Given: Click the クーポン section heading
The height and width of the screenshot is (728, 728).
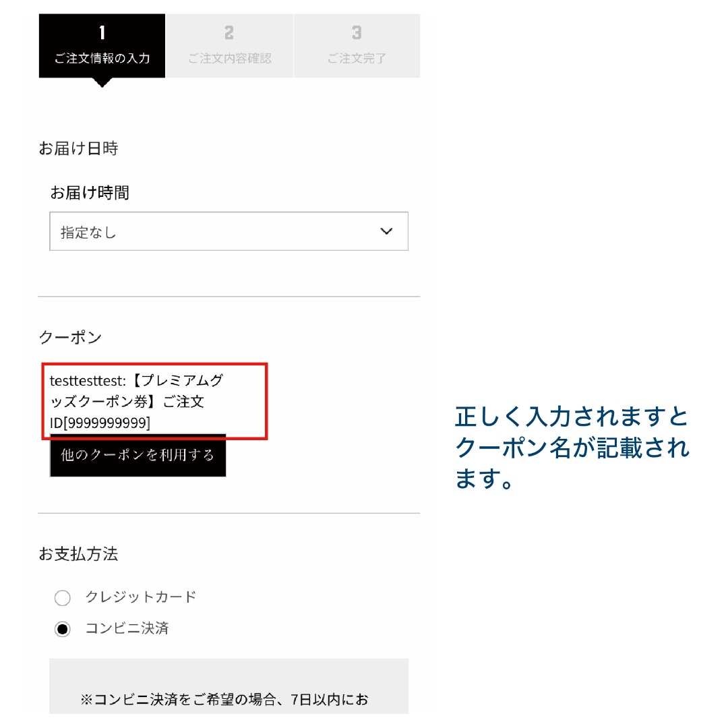Looking at the screenshot, I should pyautogui.click(x=70, y=337).
